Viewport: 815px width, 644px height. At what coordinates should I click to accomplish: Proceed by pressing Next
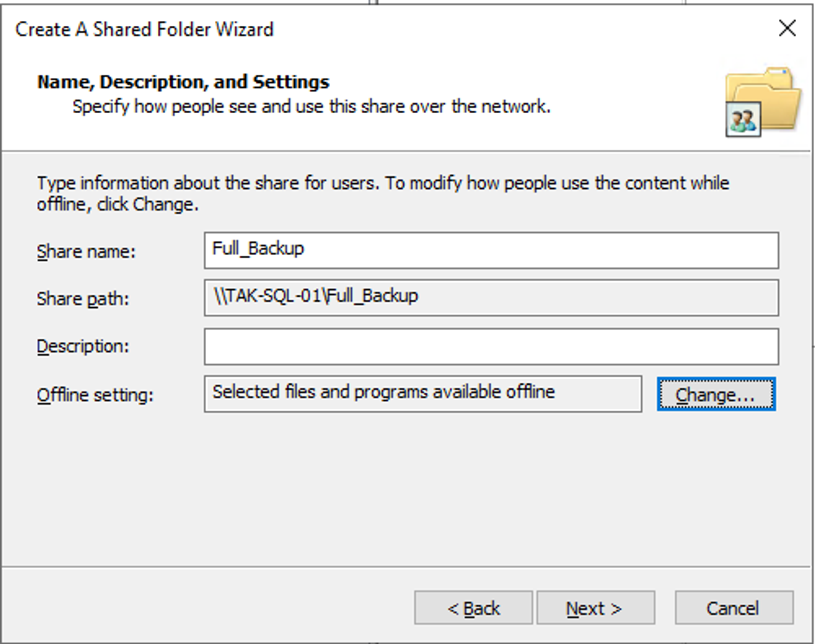point(595,607)
